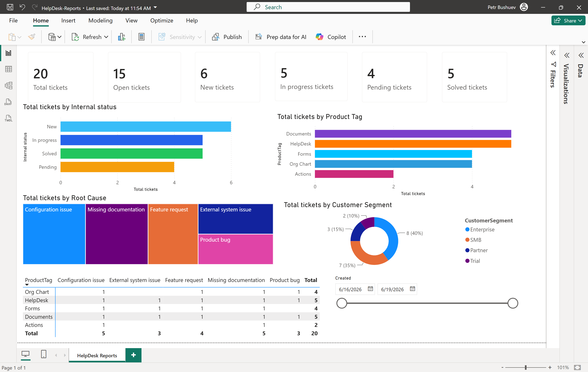588x372 pixels.
Task: Go to the previous page arrow
Action: pos(56,355)
